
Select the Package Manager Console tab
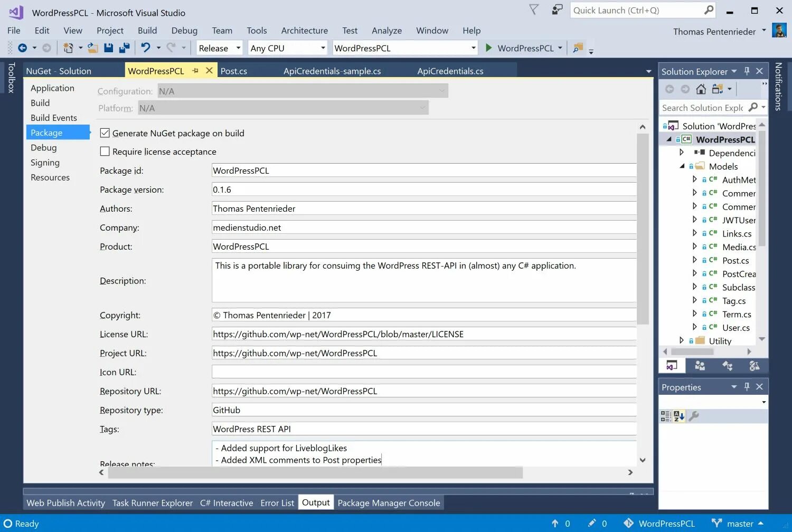[x=389, y=503]
